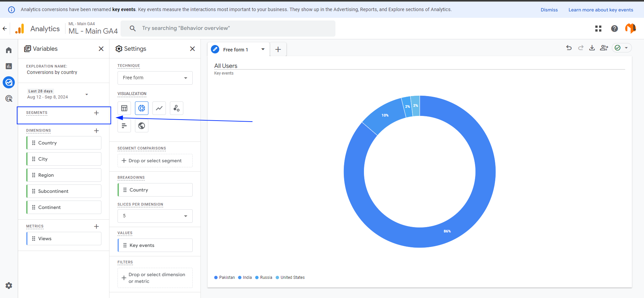Viewport: 644px width, 298px height.
Task: Open Advertising icon in left sidebar
Action: (9, 98)
